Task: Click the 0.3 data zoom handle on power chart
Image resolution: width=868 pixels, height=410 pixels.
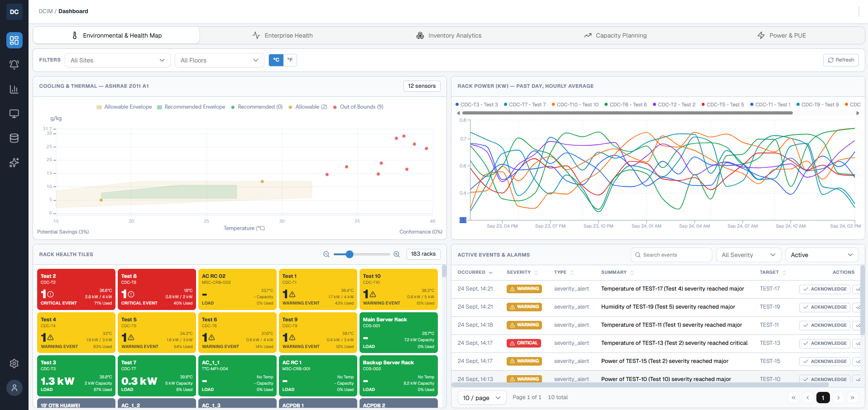Action: (463, 220)
